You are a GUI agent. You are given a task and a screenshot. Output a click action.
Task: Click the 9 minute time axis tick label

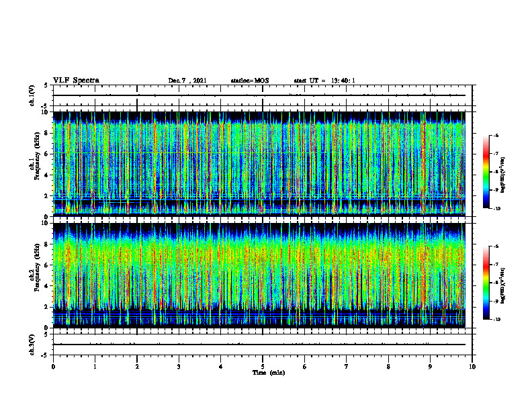[430, 367]
